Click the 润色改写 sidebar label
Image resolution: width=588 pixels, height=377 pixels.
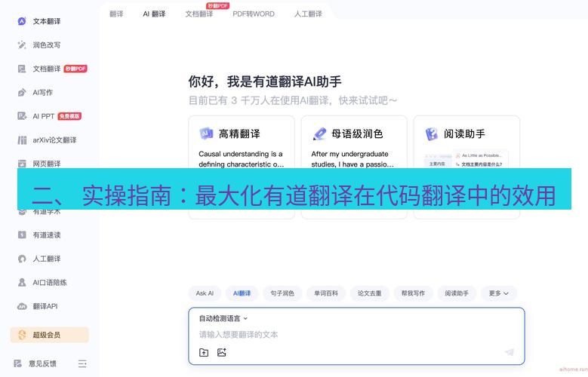pos(47,45)
